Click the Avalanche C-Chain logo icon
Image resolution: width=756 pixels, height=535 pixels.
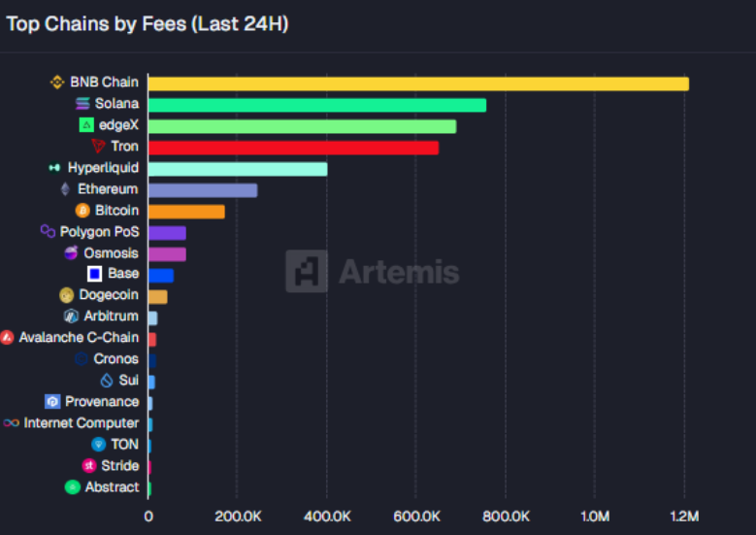7,338
